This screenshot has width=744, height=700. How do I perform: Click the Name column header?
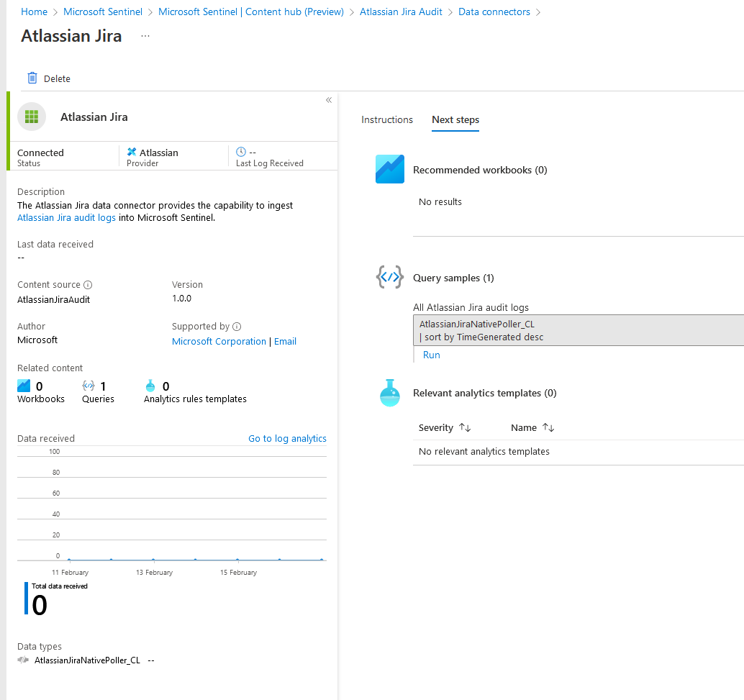coord(524,427)
